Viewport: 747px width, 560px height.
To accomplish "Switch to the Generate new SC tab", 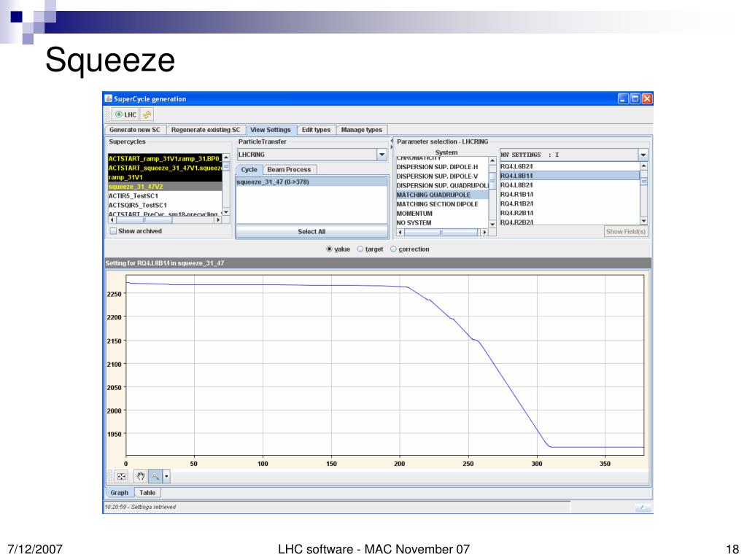I will coord(135,130).
